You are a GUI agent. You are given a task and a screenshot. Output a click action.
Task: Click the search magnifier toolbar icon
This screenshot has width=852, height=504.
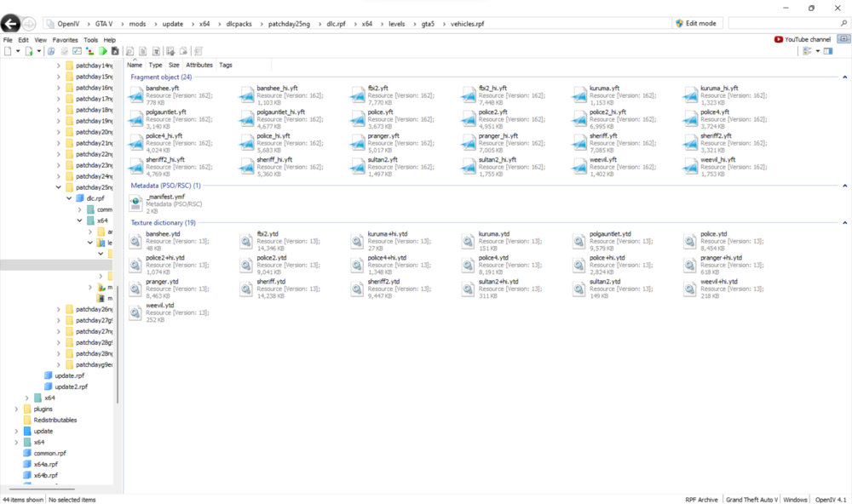pyautogui.click(x=129, y=51)
